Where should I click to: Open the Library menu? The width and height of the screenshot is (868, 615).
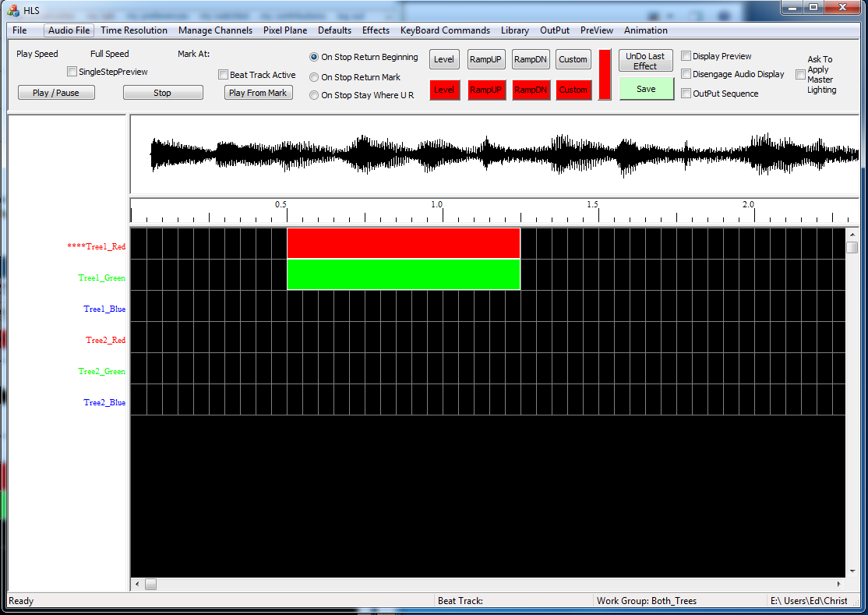pos(515,30)
